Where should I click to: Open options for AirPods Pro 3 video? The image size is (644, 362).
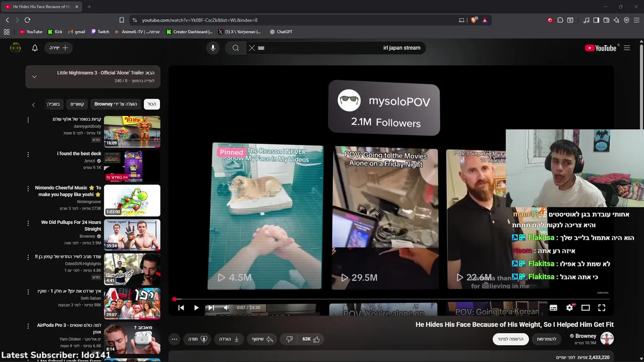(28, 326)
